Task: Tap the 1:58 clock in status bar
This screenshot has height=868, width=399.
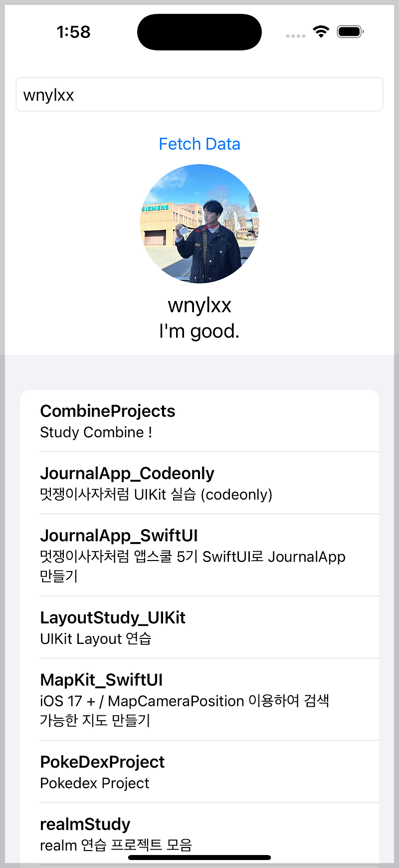Action: [x=73, y=32]
